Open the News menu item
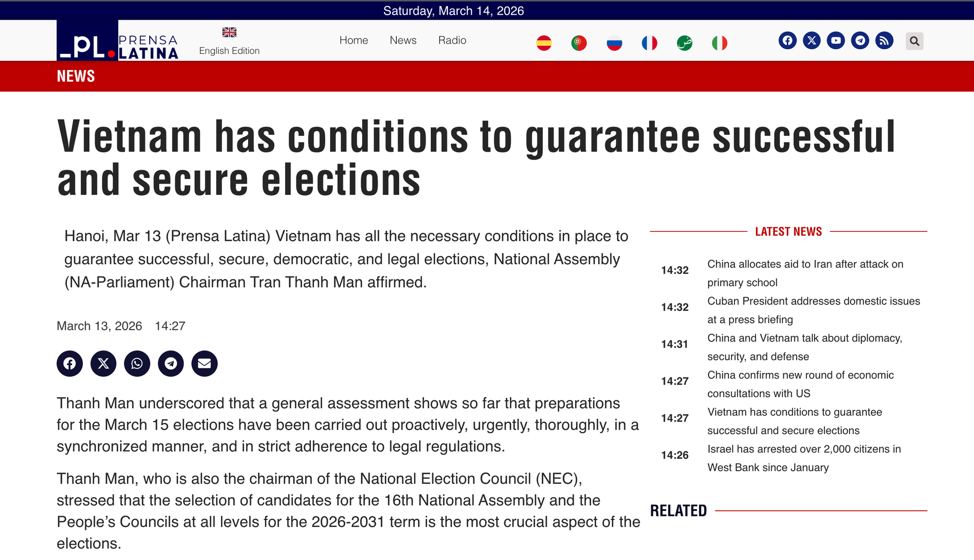Screen dimensions: 974x560 (403, 40)
